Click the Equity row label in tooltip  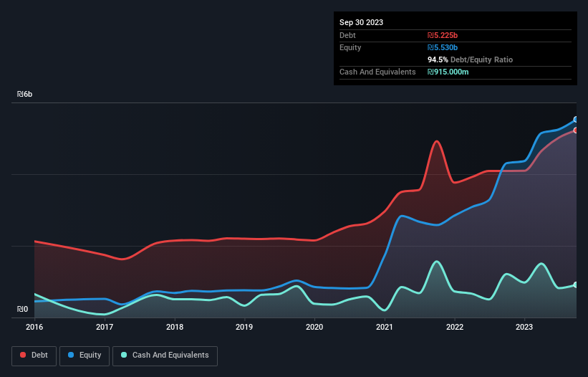point(350,47)
